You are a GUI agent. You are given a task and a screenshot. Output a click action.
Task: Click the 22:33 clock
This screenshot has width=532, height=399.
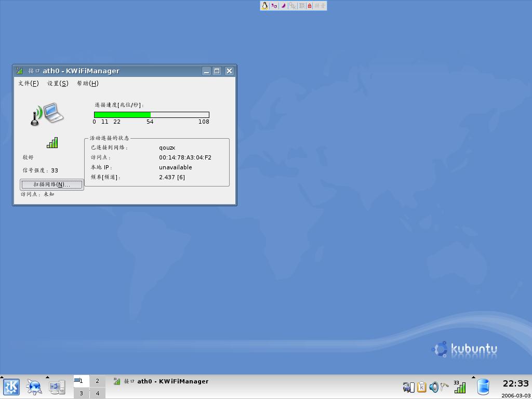[x=516, y=384]
